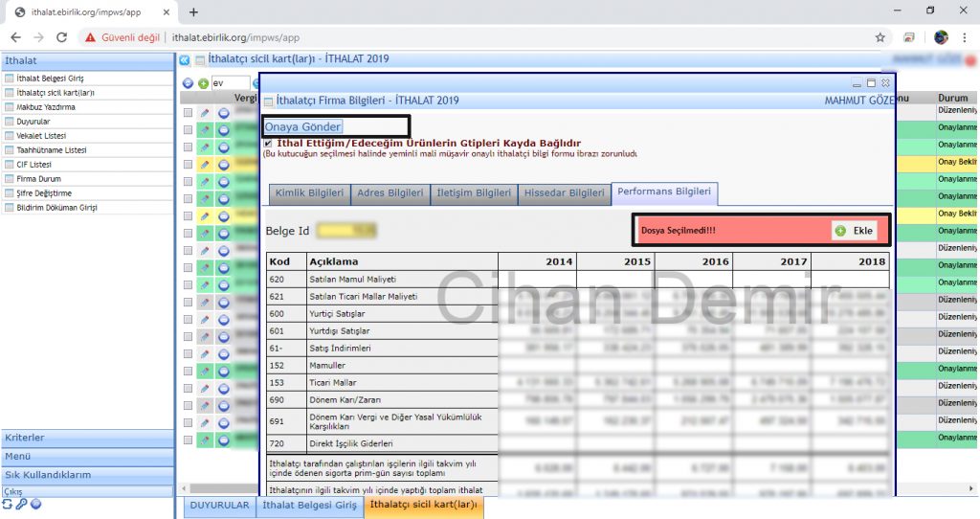
Task: Collapse the left sidebar with double-arrow icon
Action: pos(185,60)
